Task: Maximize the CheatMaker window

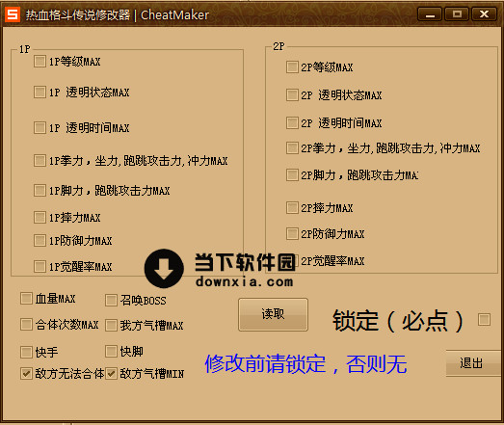Action: [x=457, y=14]
